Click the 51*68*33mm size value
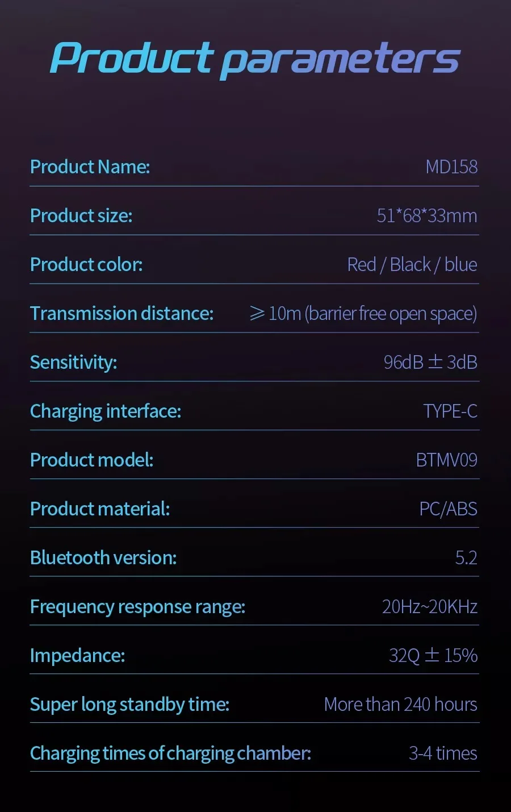The height and width of the screenshot is (812, 511). pyautogui.click(x=426, y=216)
